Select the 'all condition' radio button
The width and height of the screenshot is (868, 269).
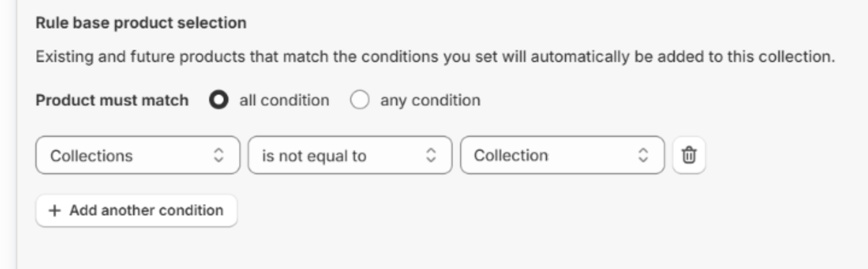[218, 100]
